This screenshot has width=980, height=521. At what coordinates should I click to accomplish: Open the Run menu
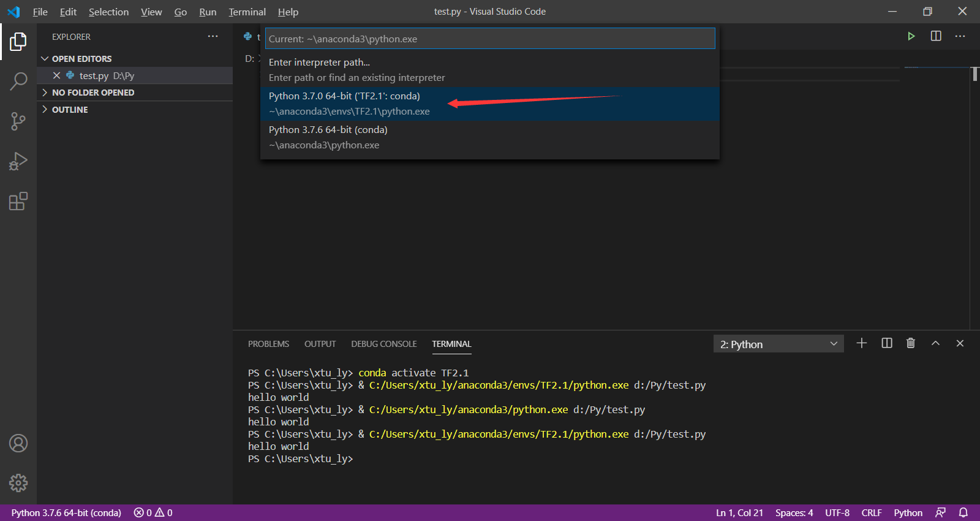pyautogui.click(x=208, y=12)
